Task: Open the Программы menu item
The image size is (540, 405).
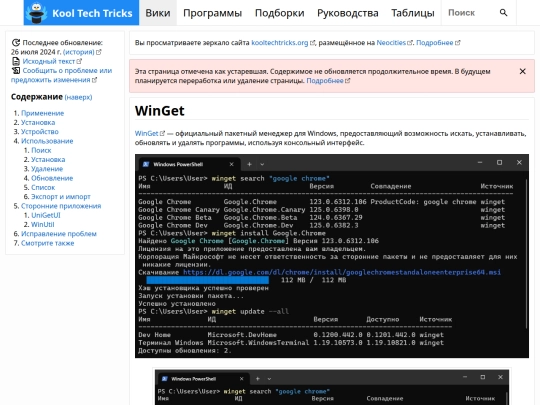Action: click(x=212, y=13)
